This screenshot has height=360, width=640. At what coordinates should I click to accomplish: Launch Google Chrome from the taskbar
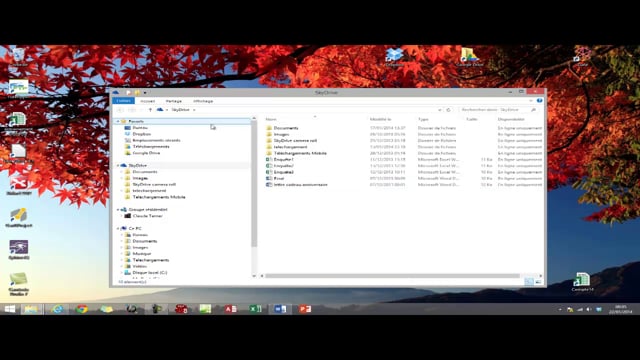[82, 309]
